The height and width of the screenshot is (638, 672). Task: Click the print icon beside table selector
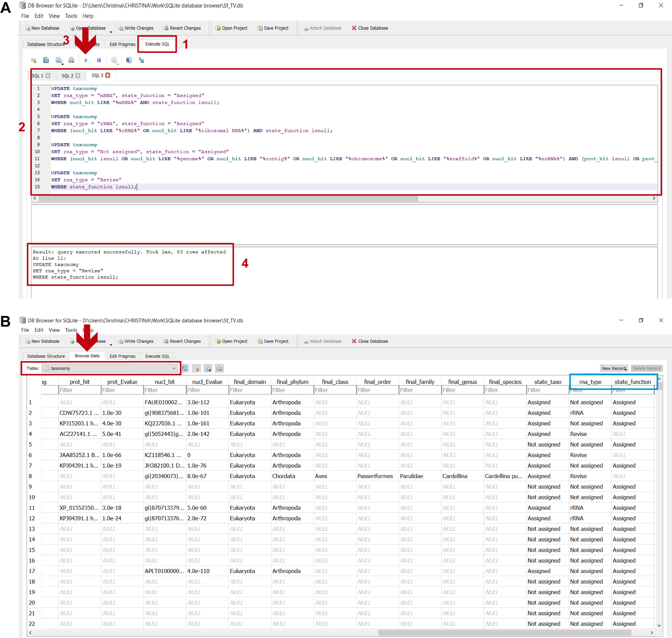(220, 368)
